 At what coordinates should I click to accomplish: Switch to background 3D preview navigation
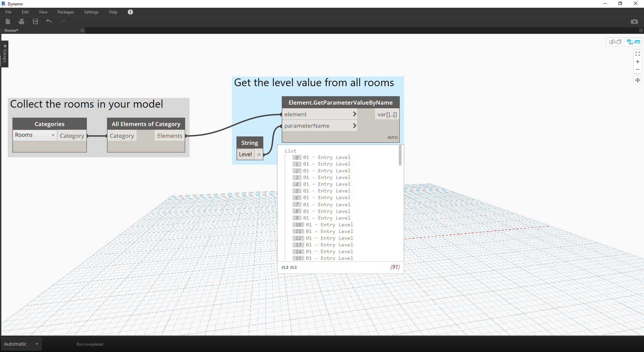pos(615,42)
